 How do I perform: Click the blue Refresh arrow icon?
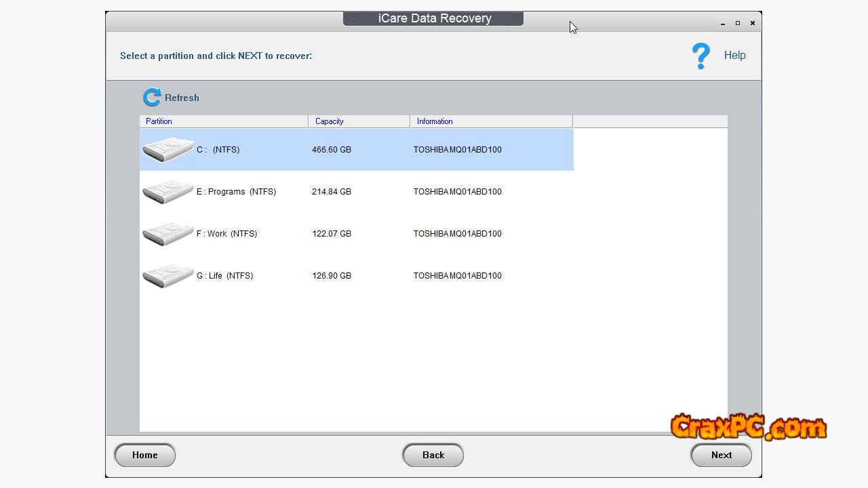(x=152, y=98)
